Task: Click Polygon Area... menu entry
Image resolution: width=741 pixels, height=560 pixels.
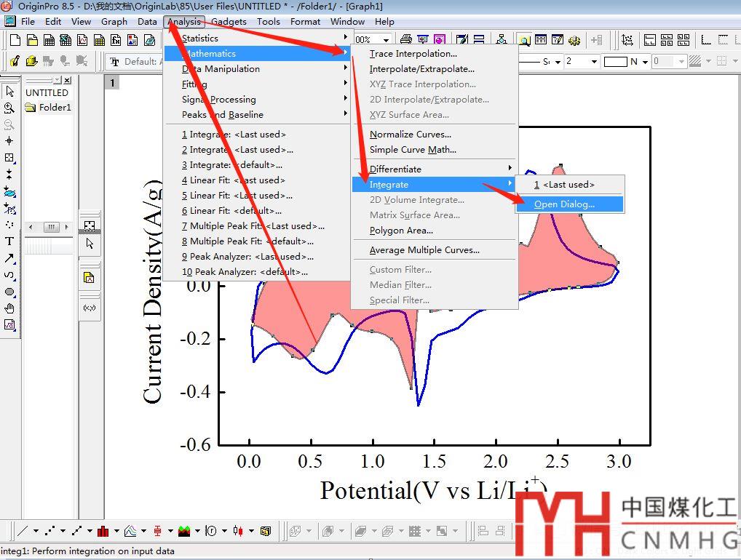Action: click(x=401, y=231)
